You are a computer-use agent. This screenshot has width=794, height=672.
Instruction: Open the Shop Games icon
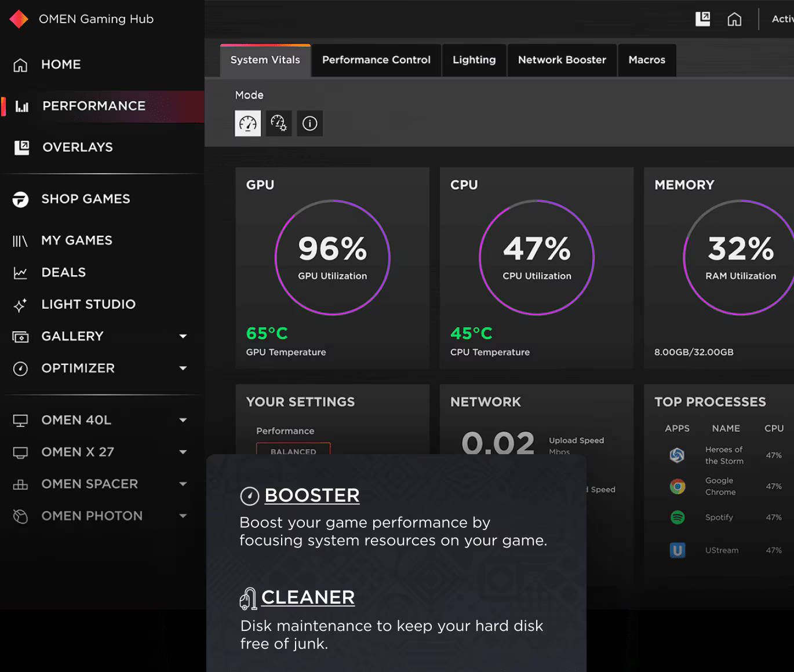[x=20, y=199]
